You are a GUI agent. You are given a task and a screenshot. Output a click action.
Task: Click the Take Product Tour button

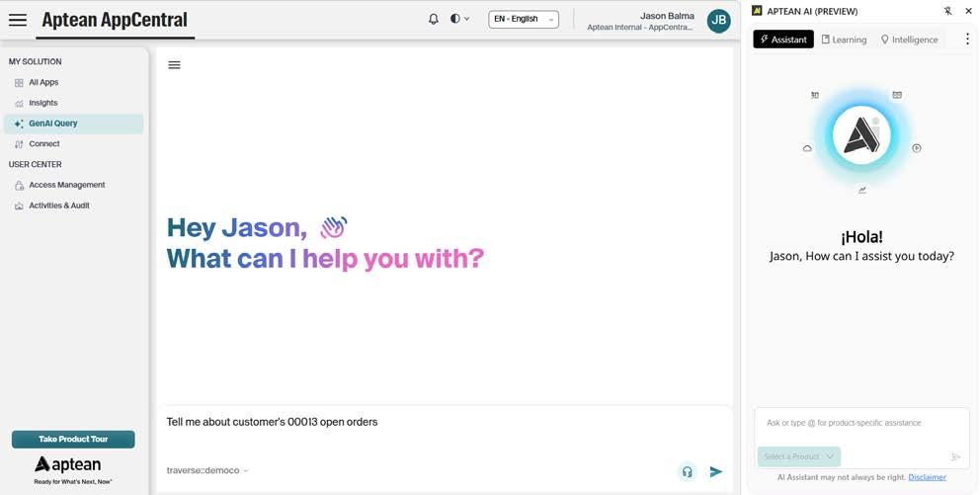point(73,440)
